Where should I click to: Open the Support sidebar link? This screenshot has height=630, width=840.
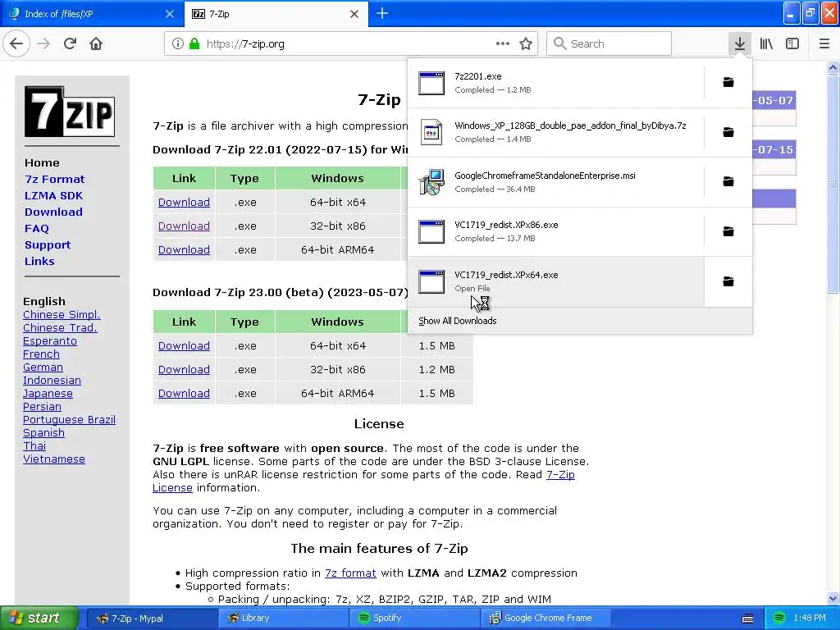coord(48,244)
